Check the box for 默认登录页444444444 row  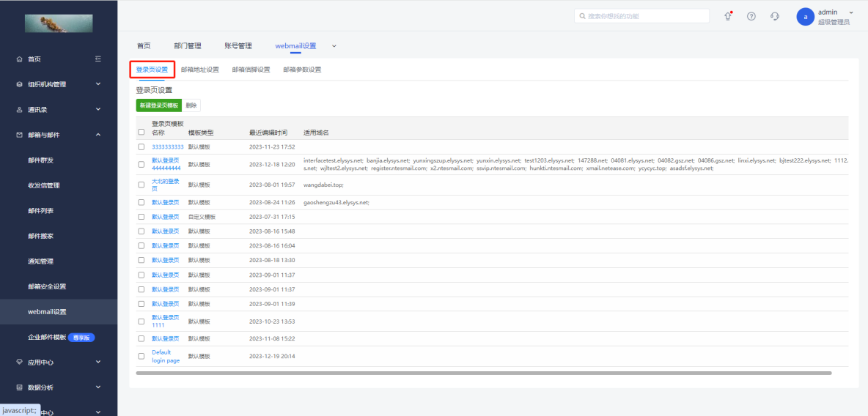[141, 164]
